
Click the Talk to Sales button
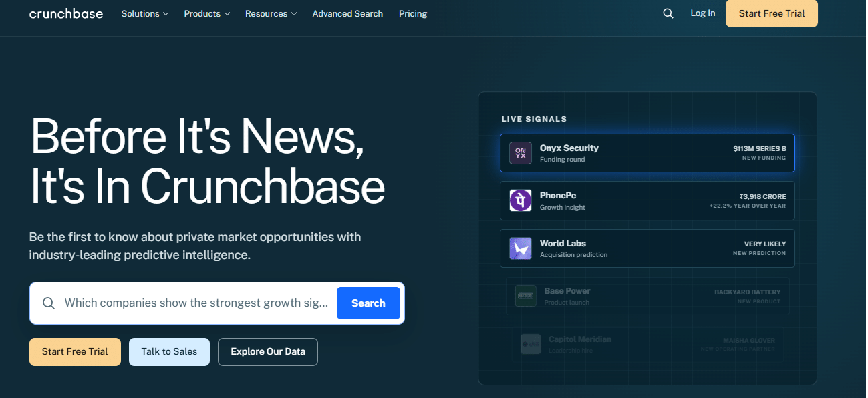[169, 352]
